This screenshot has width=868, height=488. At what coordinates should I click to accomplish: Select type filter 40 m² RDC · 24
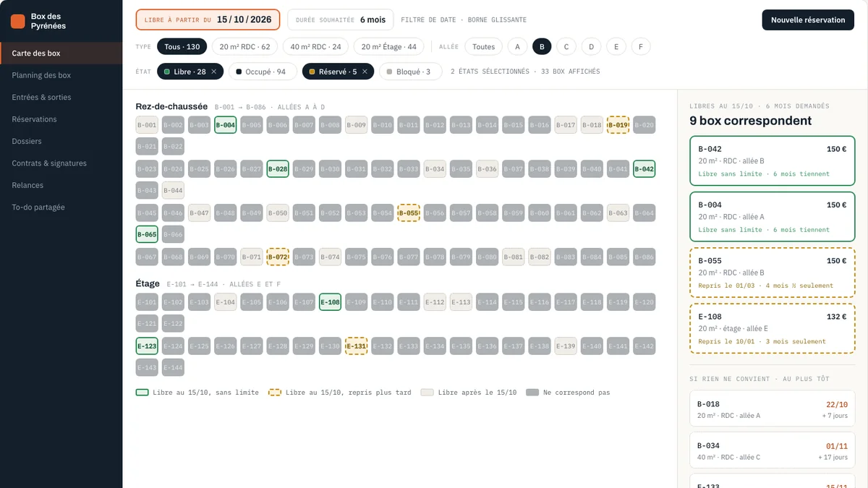315,47
